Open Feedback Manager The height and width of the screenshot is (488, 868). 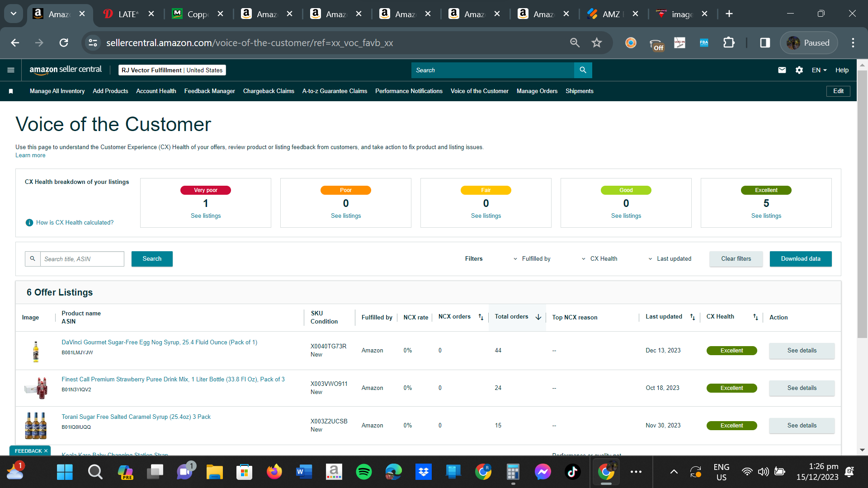click(210, 91)
